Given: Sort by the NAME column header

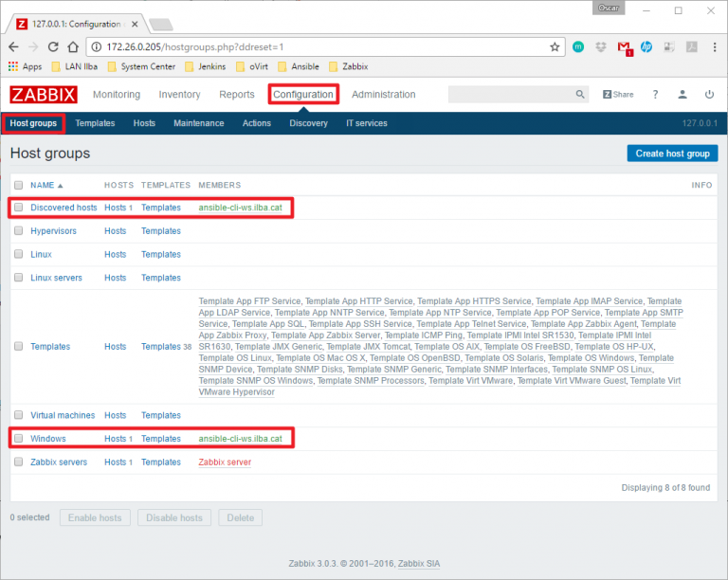Looking at the screenshot, I should pyautogui.click(x=46, y=185).
